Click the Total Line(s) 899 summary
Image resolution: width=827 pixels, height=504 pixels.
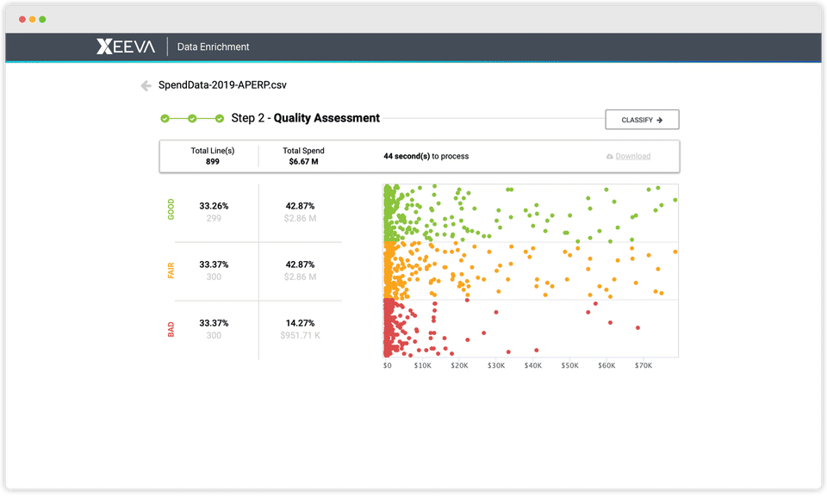click(x=213, y=156)
